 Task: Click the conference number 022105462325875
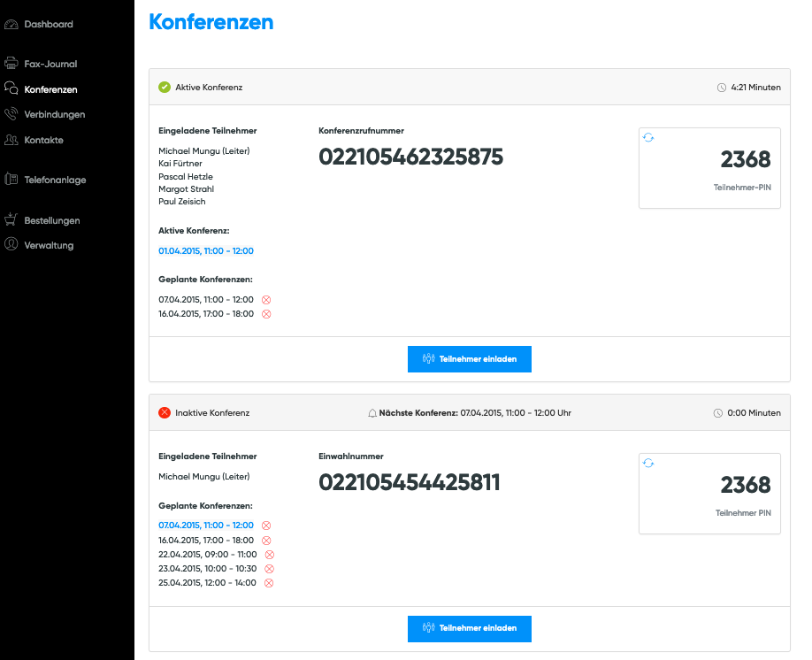click(x=410, y=157)
